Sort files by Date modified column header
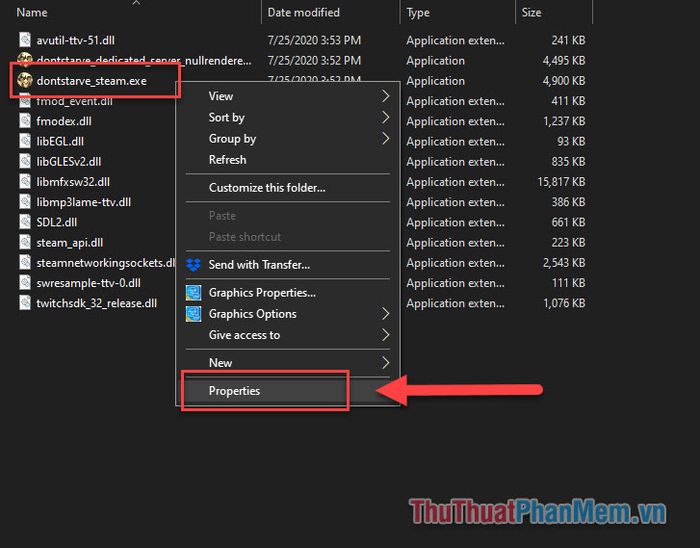The image size is (700, 548). coord(304,12)
